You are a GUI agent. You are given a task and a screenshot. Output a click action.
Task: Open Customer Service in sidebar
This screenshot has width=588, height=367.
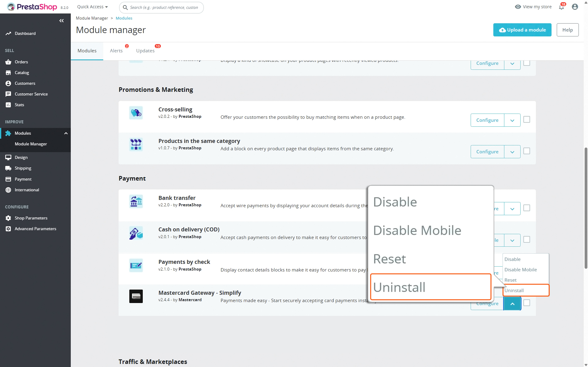click(x=31, y=94)
